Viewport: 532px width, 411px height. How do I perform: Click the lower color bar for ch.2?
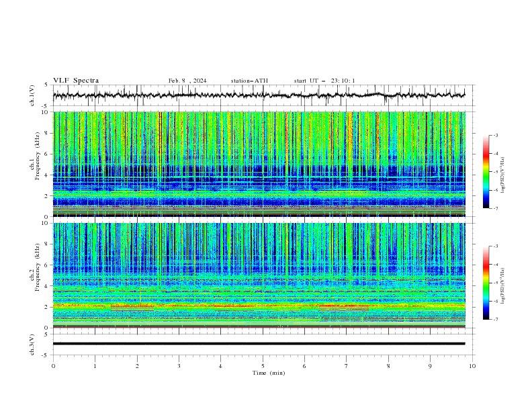tap(486, 283)
